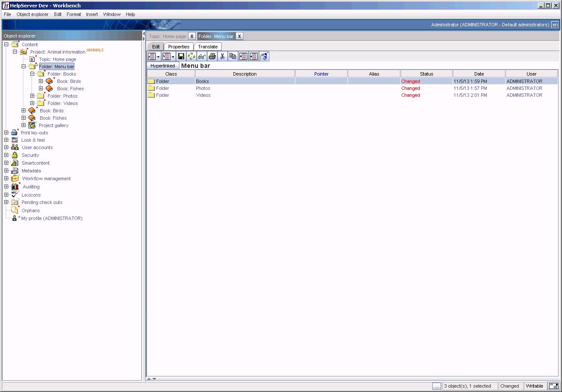Image resolution: width=562 pixels, height=392 pixels.
Task: Open dropdown arrow of first toolbar list button
Action: point(159,57)
